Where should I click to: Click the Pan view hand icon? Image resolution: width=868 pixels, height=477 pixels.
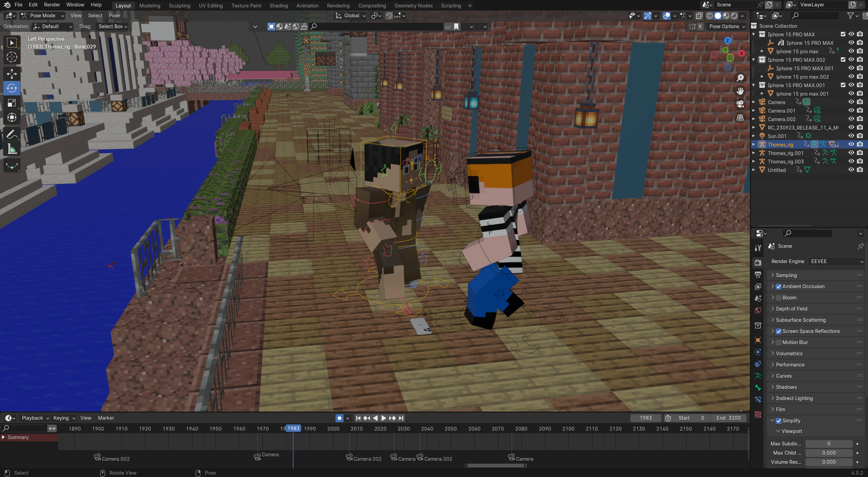pos(740,91)
